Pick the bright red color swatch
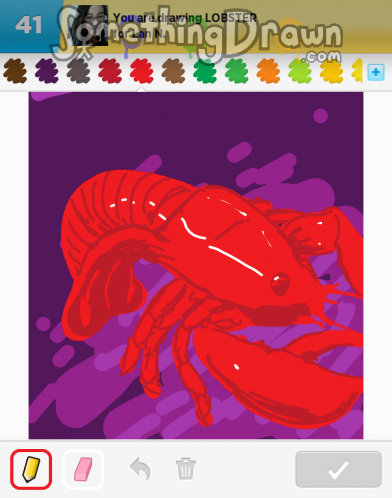The height and width of the screenshot is (498, 392). 142,71
